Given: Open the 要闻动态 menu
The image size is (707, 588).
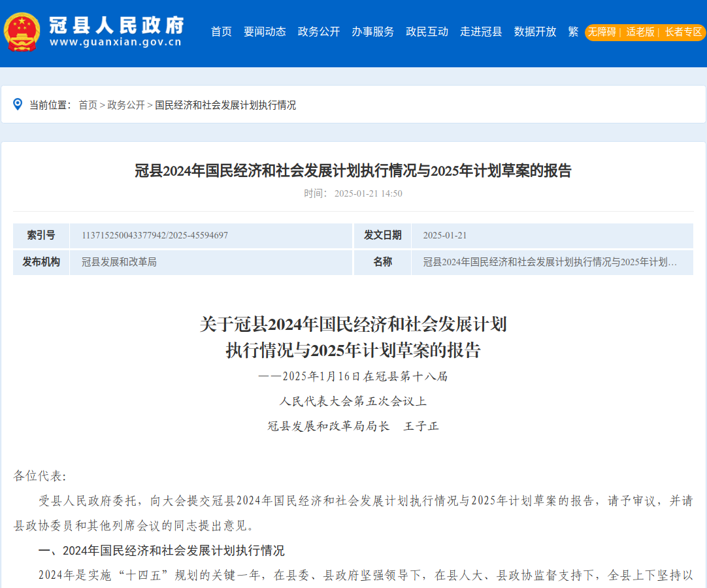Looking at the screenshot, I should 265,31.
